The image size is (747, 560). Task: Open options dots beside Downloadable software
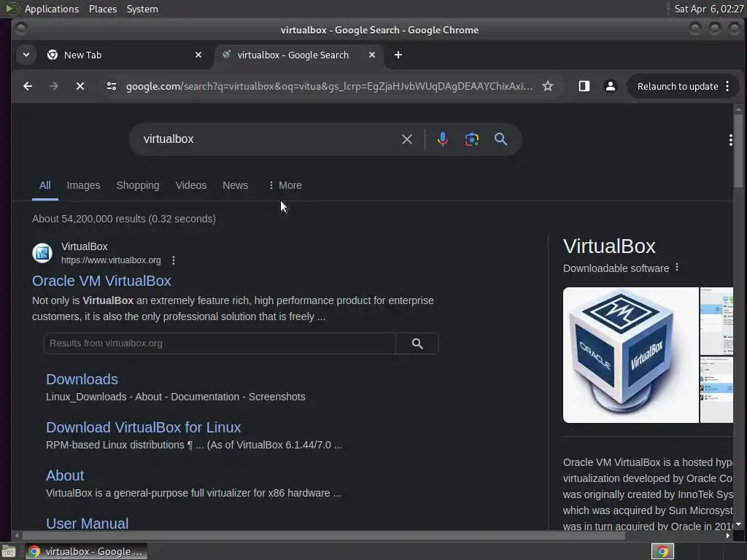tap(677, 268)
